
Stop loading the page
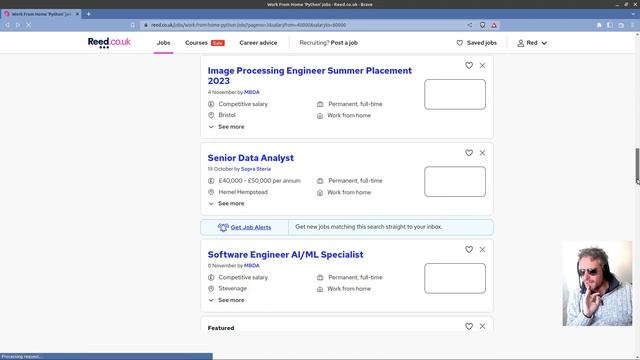tap(29, 25)
